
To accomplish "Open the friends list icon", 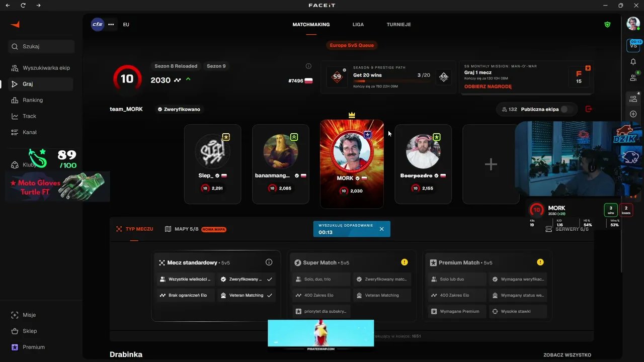I will pyautogui.click(x=633, y=77).
